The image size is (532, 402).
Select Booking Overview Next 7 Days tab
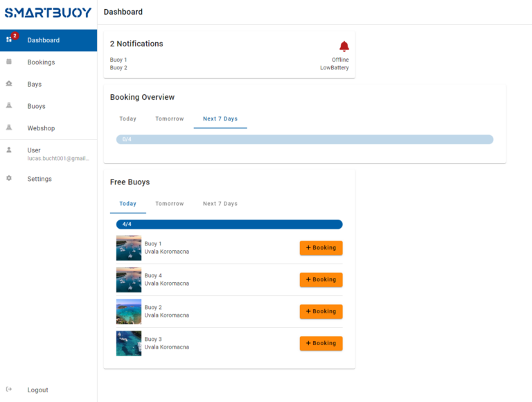tap(220, 119)
